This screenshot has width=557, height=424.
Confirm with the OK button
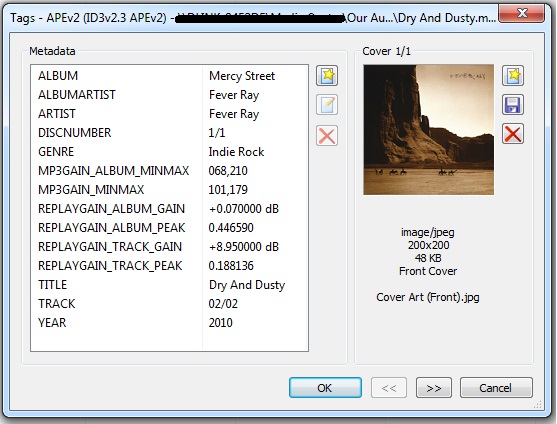click(325, 388)
